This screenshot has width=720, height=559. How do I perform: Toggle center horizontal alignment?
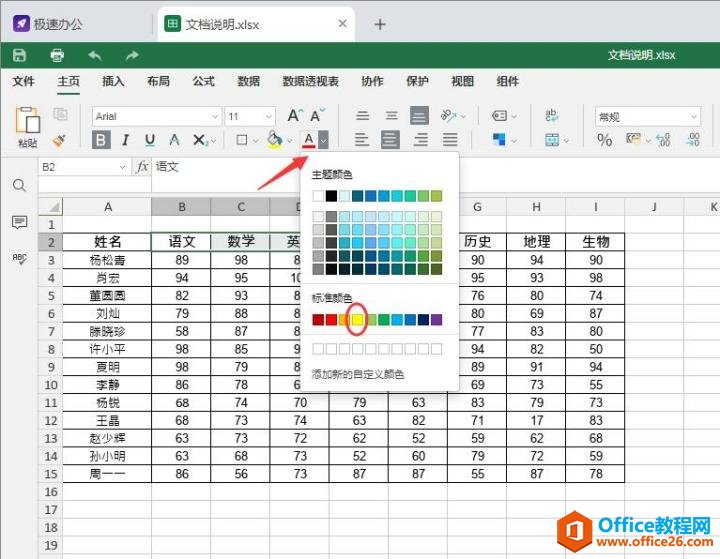390,140
